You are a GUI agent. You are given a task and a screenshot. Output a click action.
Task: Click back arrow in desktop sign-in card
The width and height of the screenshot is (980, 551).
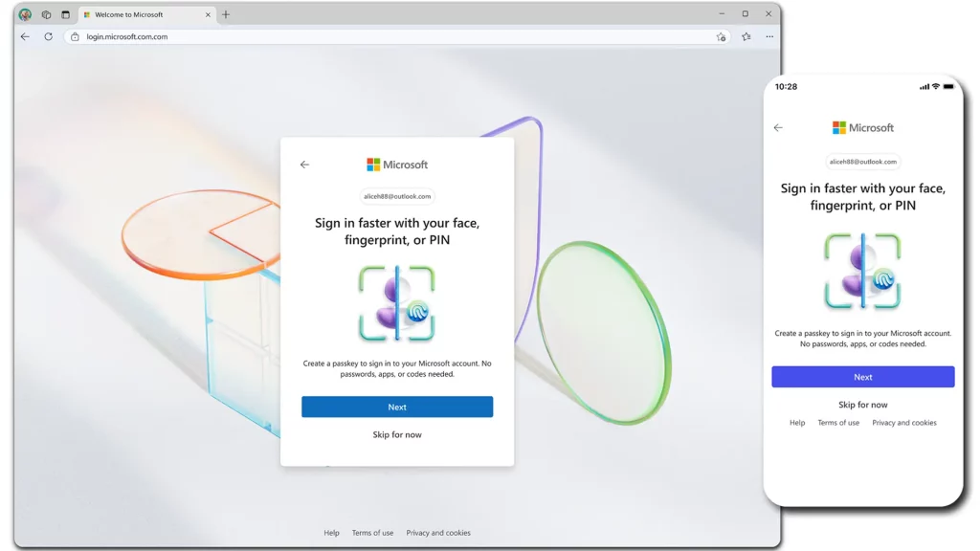click(x=304, y=165)
